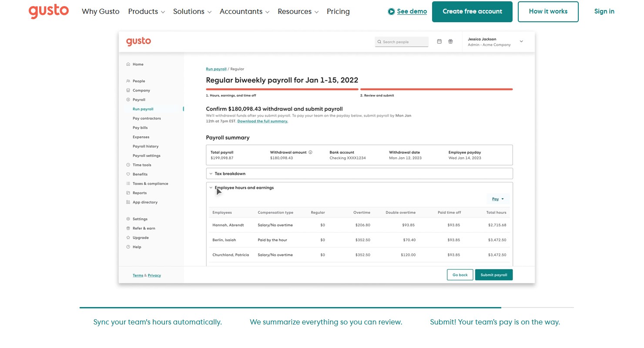Open the calendar icon in the header
Screen dimensions: 644x348
point(439,41)
